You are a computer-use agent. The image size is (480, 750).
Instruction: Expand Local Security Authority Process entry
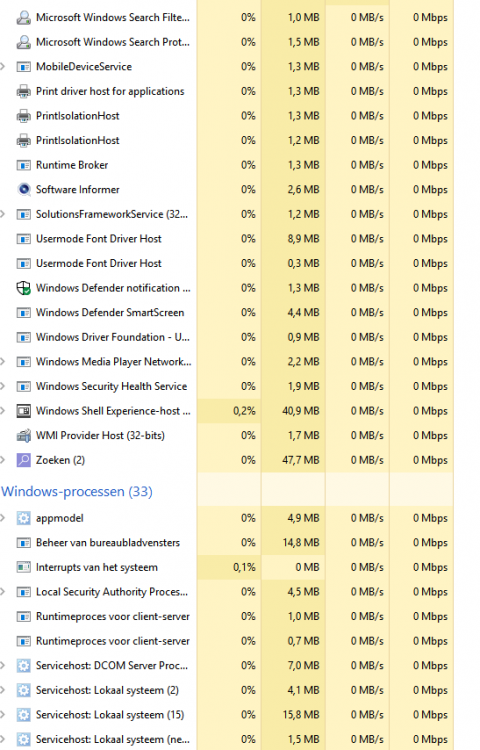click(3, 592)
